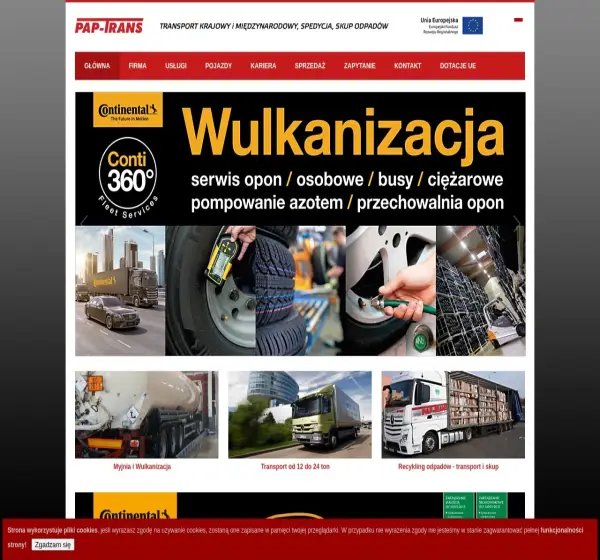The width and height of the screenshot is (600, 560).
Task: Click the green Mercedes truck thumbnail
Action: [x=300, y=415]
